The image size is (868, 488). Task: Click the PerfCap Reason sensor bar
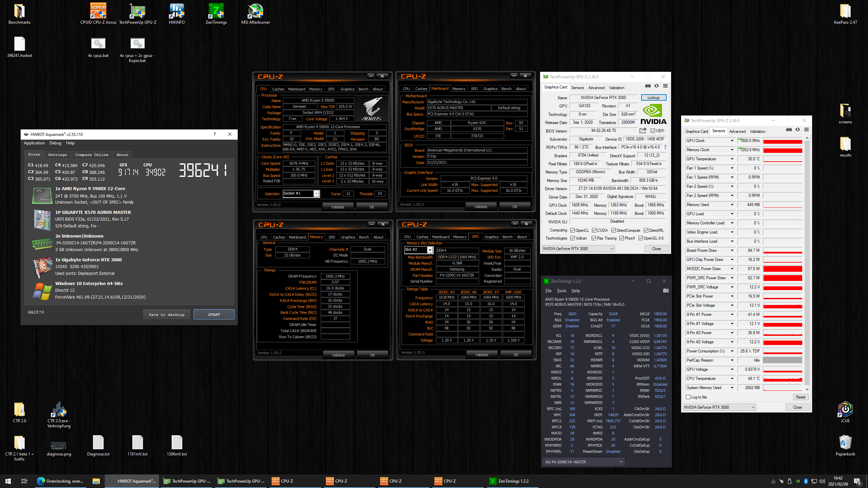(783, 360)
